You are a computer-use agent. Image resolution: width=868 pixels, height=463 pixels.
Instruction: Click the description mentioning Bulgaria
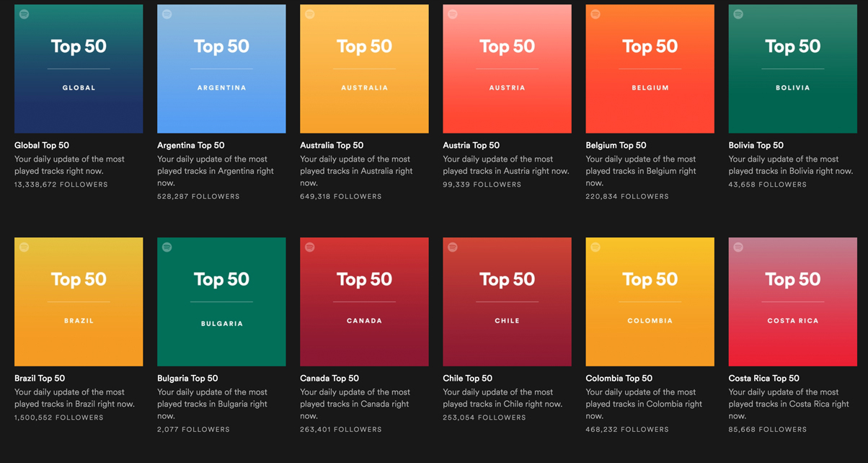click(212, 404)
